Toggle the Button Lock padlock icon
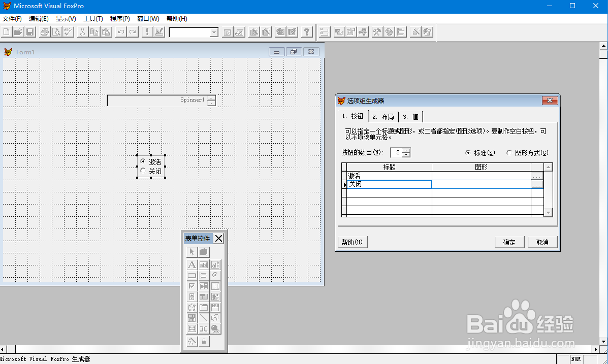 point(204,342)
